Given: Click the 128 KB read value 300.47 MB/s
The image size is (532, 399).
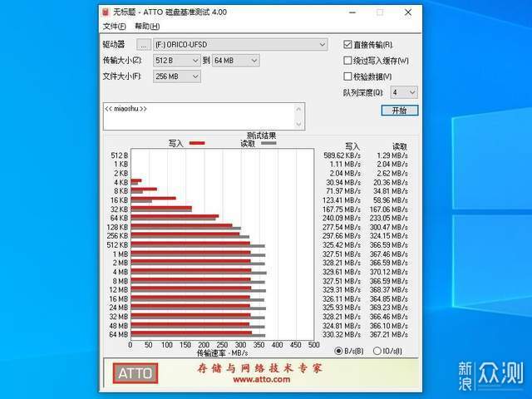Looking at the screenshot, I should [389, 227].
